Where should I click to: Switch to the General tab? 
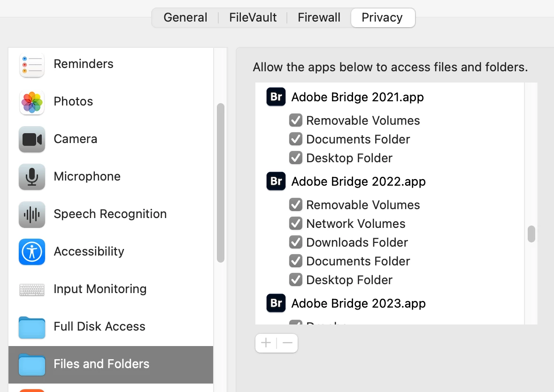tap(185, 17)
